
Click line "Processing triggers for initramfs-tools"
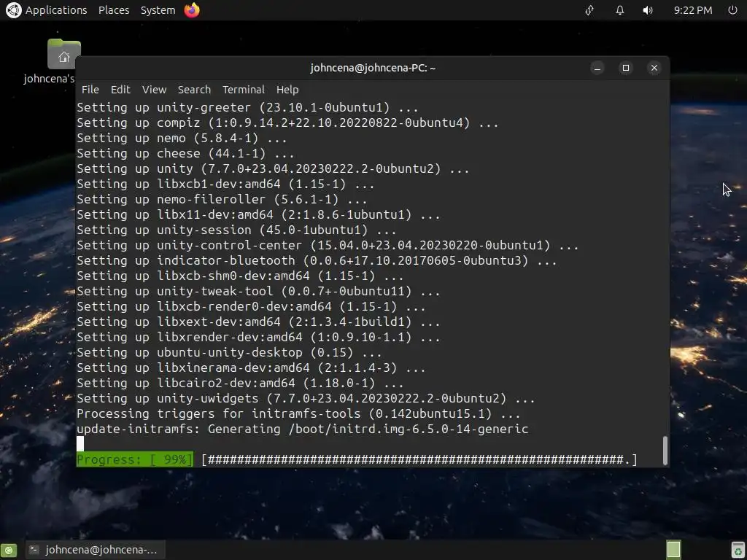[298, 413]
